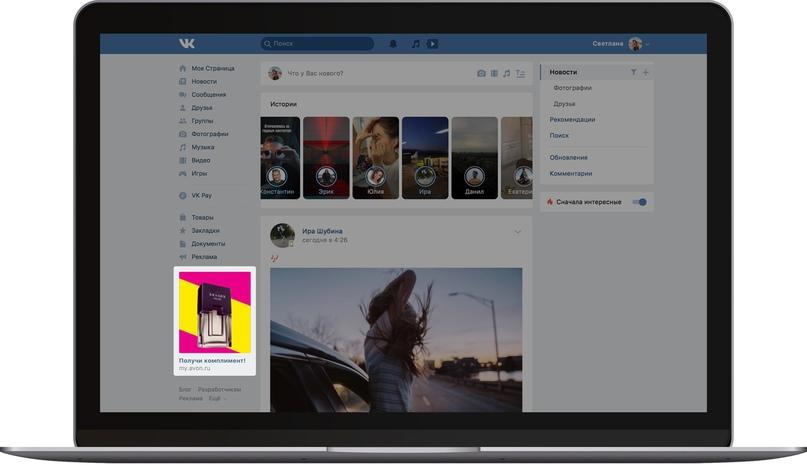Open the photo in Ира Шубина's post
Screen dimensions: 807x473
(x=396, y=340)
